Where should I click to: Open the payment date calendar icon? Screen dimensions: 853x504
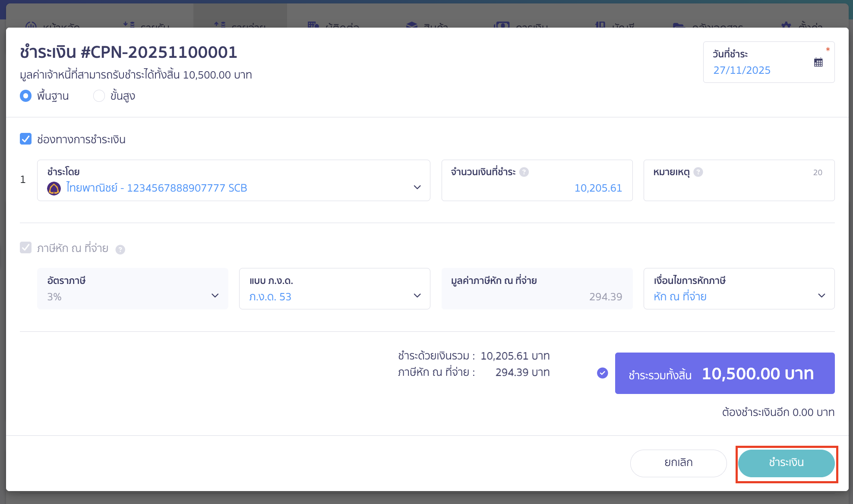coord(818,63)
